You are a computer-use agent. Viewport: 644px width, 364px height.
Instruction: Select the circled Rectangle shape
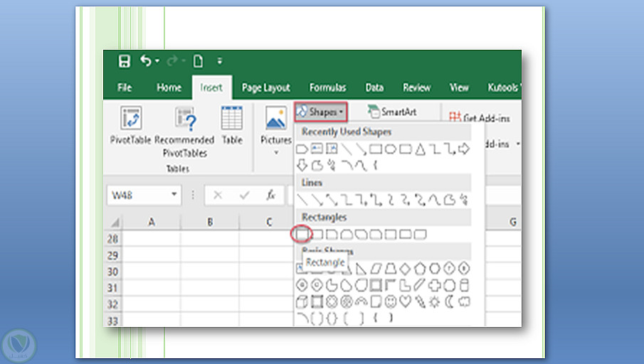point(302,234)
